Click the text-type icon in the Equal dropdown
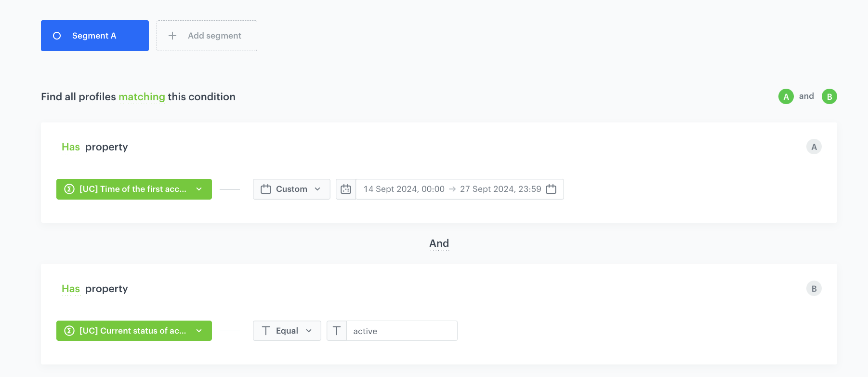 coord(266,331)
